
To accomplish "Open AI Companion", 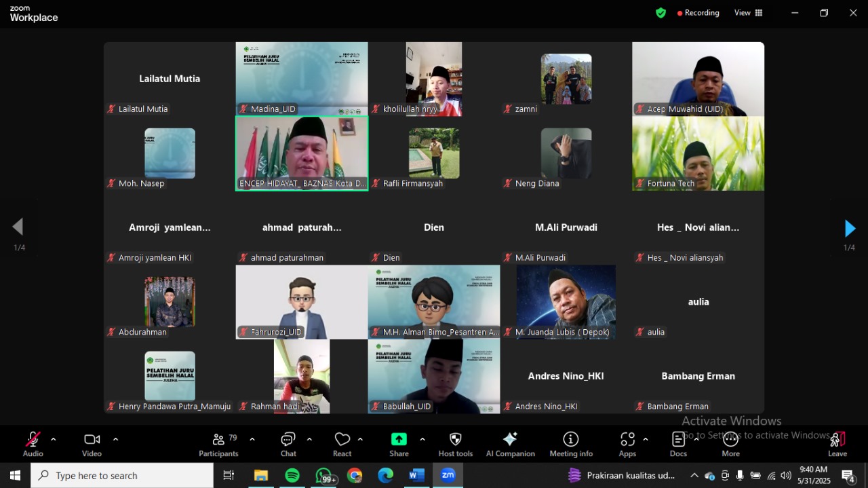I will pos(510,445).
